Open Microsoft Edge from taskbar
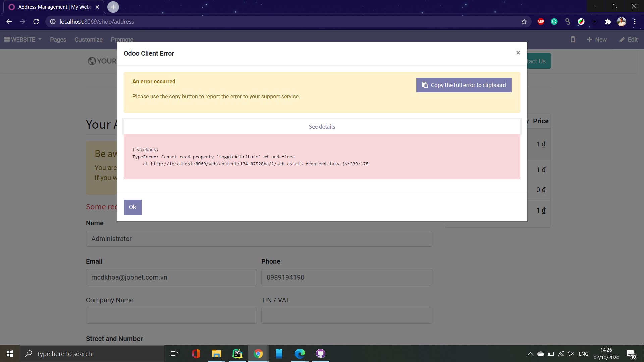Viewport: 644px width, 362px height. 300,354
